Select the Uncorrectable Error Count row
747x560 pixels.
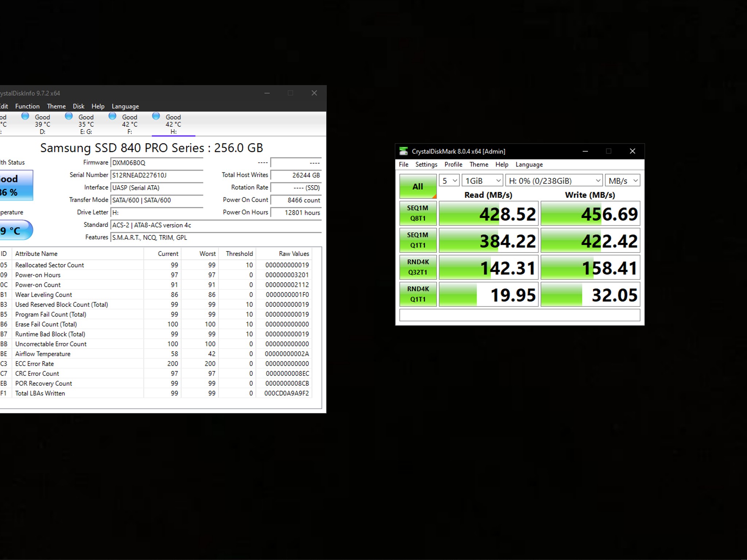click(156, 344)
